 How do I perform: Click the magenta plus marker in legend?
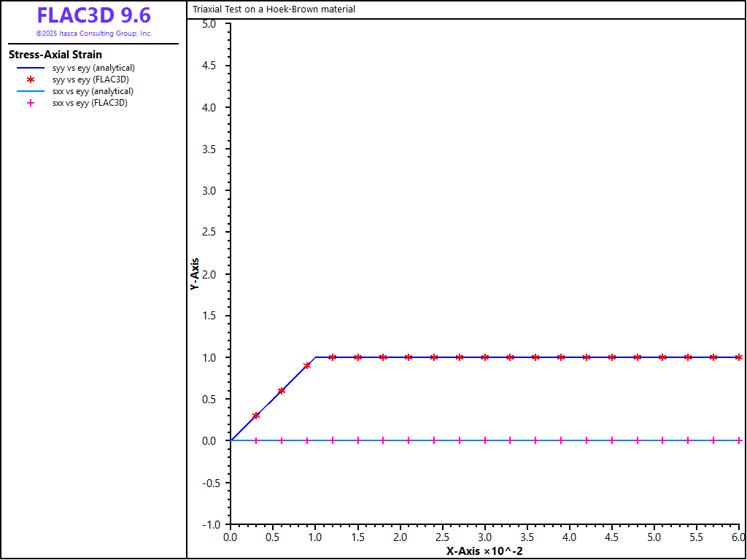pyautogui.click(x=31, y=103)
